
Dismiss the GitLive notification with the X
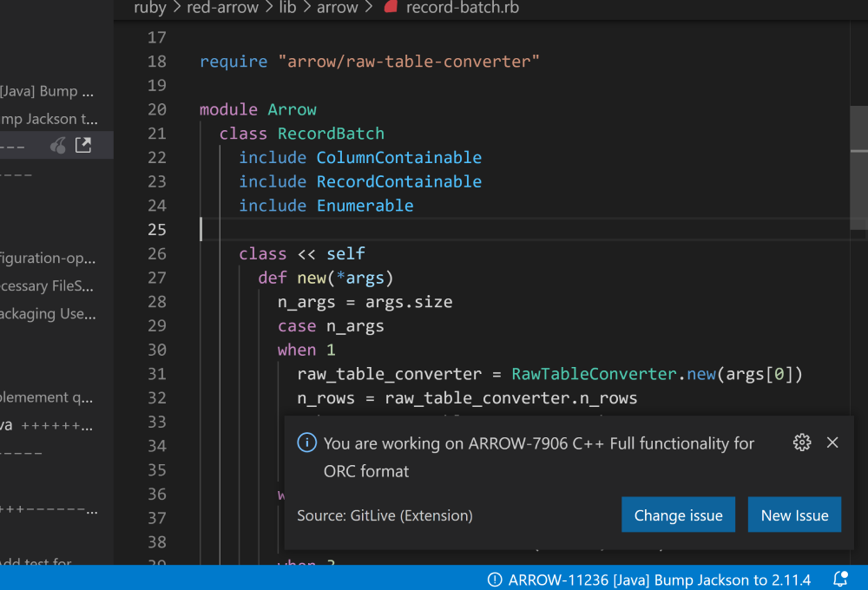point(832,442)
